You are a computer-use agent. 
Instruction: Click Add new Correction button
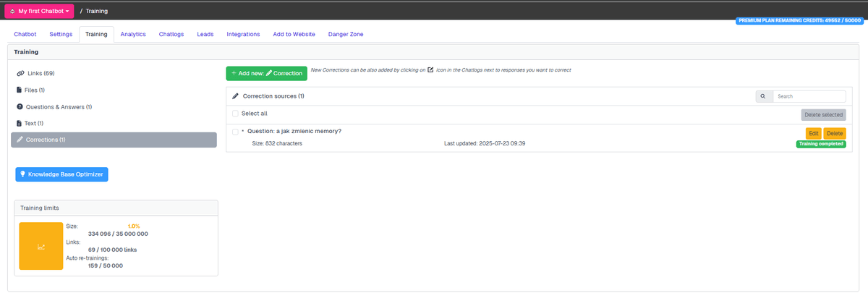(266, 74)
